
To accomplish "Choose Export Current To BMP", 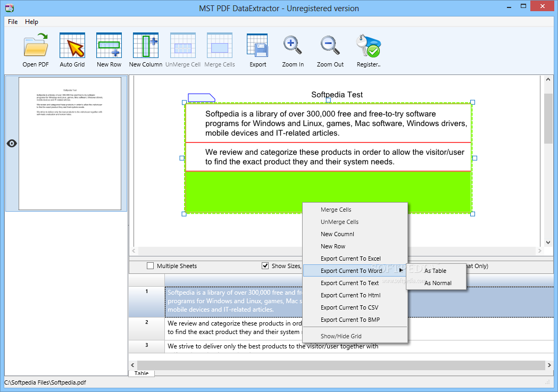I will pyautogui.click(x=355, y=320).
